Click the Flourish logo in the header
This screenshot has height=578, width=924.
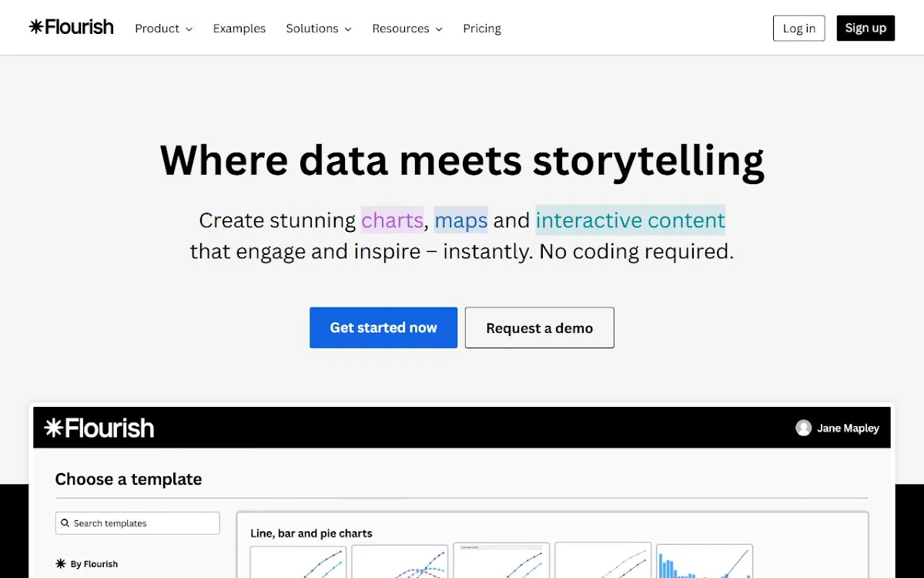71,28
